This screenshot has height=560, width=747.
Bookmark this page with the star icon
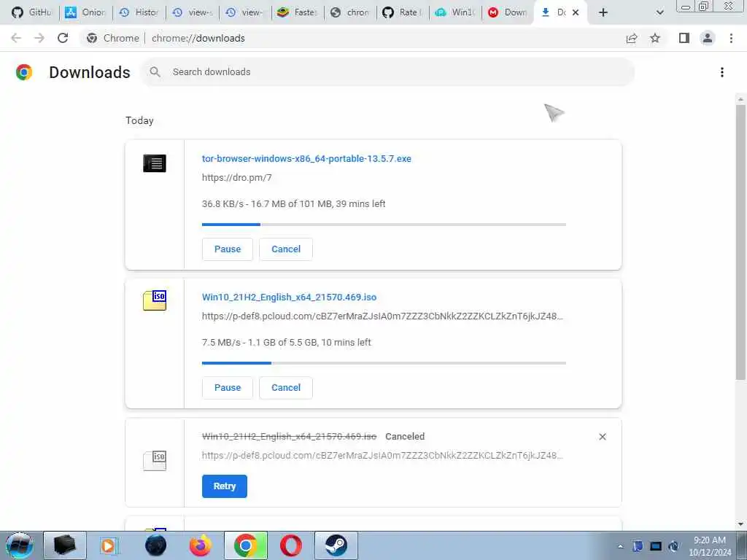pyautogui.click(x=655, y=38)
